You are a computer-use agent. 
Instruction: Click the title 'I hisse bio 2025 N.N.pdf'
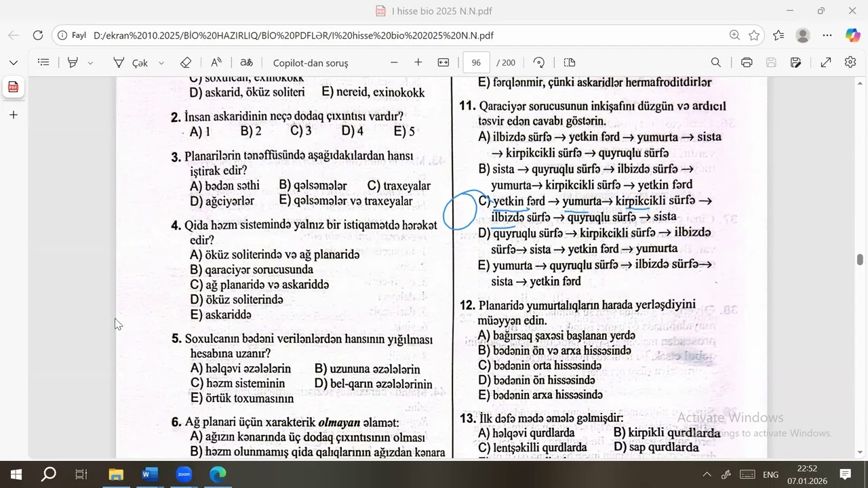[x=442, y=11]
